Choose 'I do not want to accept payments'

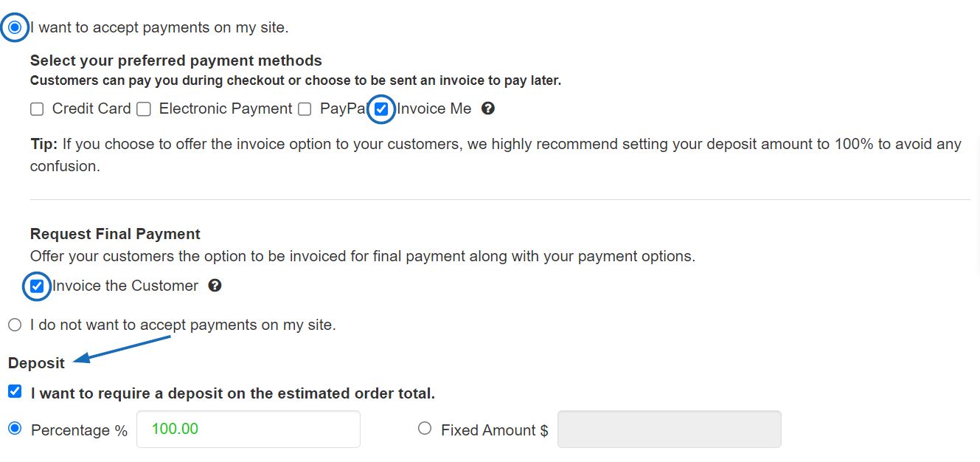(x=15, y=325)
